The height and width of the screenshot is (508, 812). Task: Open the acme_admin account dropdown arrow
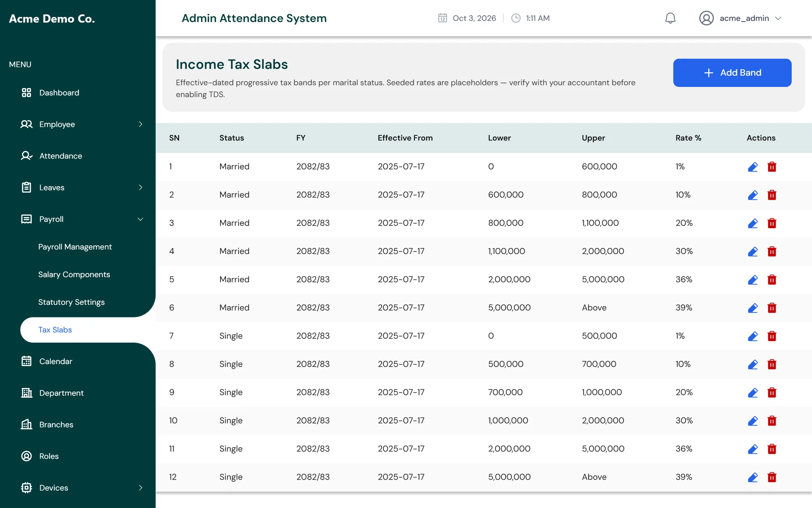tap(778, 18)
